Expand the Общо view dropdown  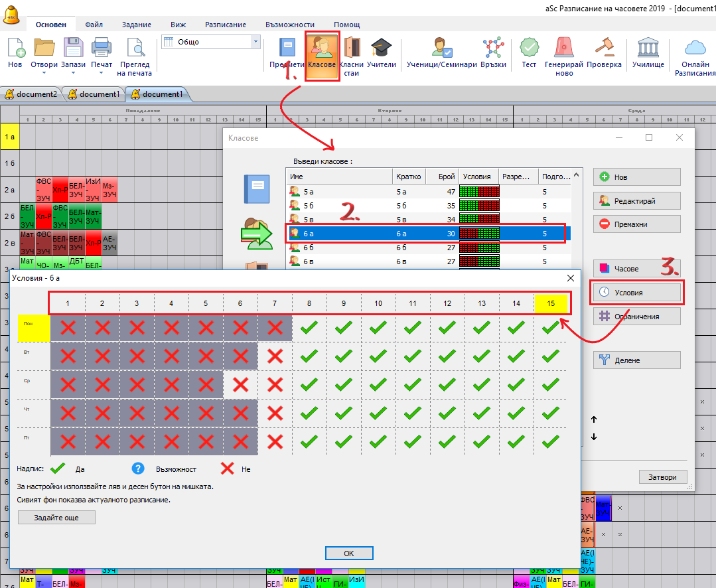(255, 42)
